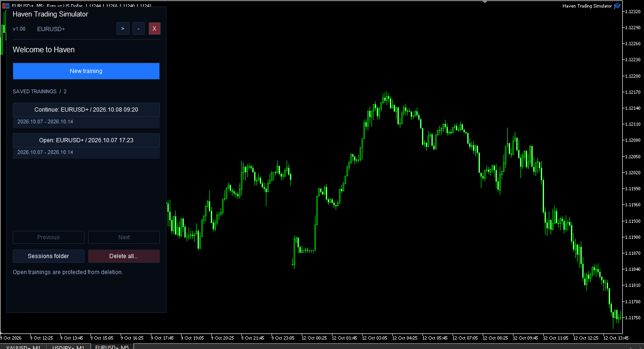Switch to the USDJPY+ M1 chart tab
Screen dimensions: 644x349
click(68, 348)
